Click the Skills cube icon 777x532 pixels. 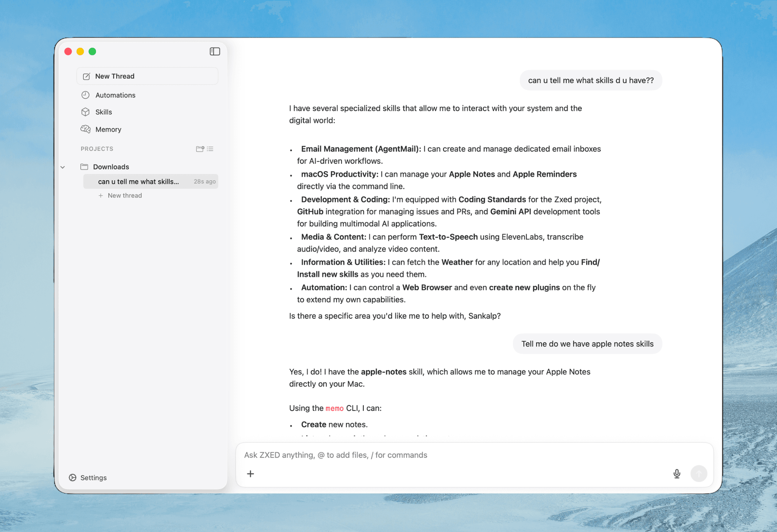pyautogui.click(x=85, y=112)
